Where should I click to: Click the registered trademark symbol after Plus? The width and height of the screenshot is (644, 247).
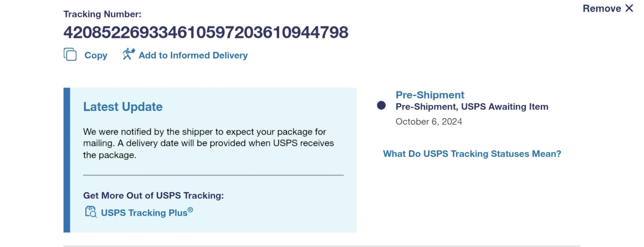190,210
